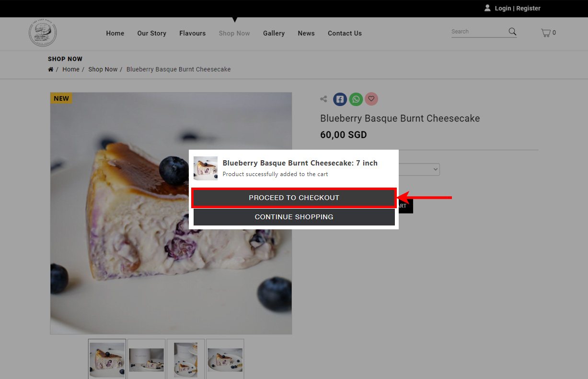
Task: Go to the Gallery menu item
Action: (274, 33)
